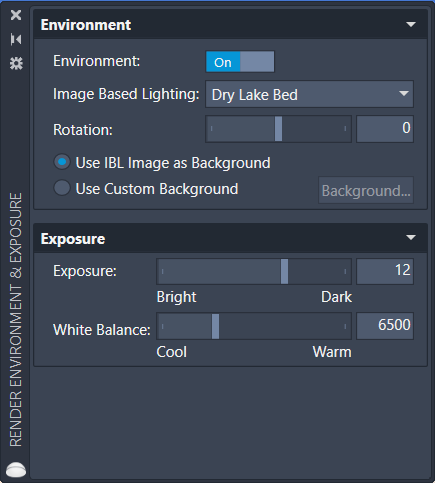The height and width of the screenshot is (483, 435).
Task: Click the Exposure value field showing 12
Action: (385, 271)
